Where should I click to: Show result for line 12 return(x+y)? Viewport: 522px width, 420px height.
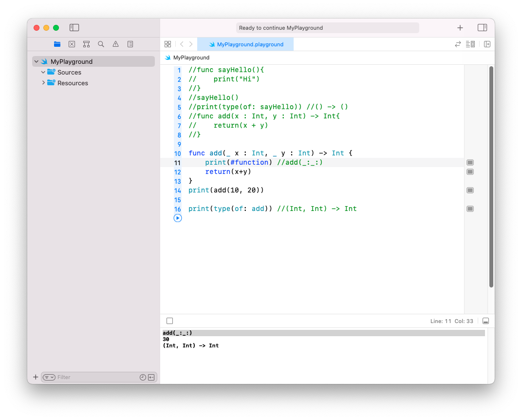click(470, 172)
